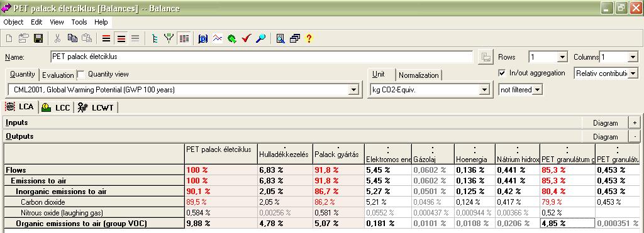Viewport: 644px width, 233px height.
Task: Open the Rows dropdown
Action: (x=563, y=57)
